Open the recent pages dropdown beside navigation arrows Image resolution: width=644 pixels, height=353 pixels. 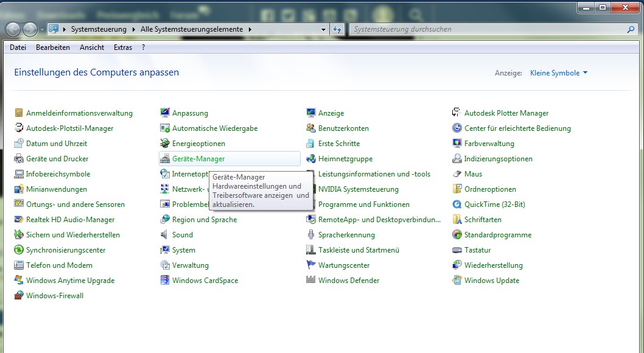(42, 30)
